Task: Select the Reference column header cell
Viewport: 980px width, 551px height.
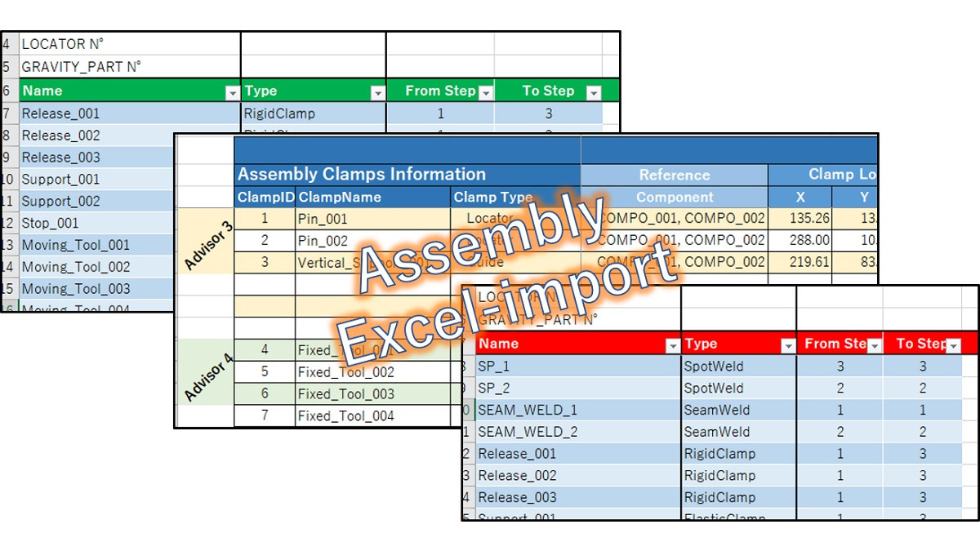Action: click(x=675, y=175)
